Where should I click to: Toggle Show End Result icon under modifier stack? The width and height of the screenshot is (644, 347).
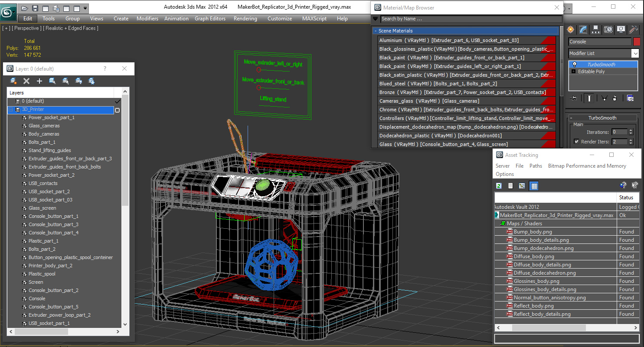coord(589,98)
